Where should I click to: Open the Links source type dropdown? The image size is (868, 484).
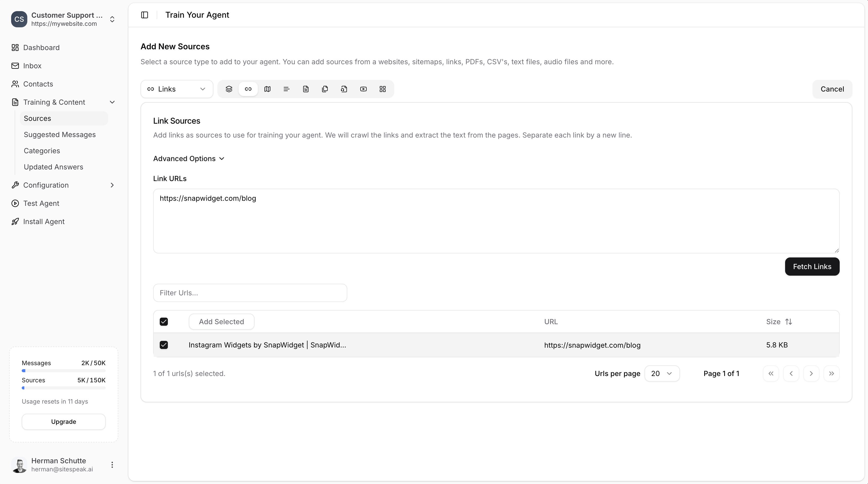[x=177, y=89]
